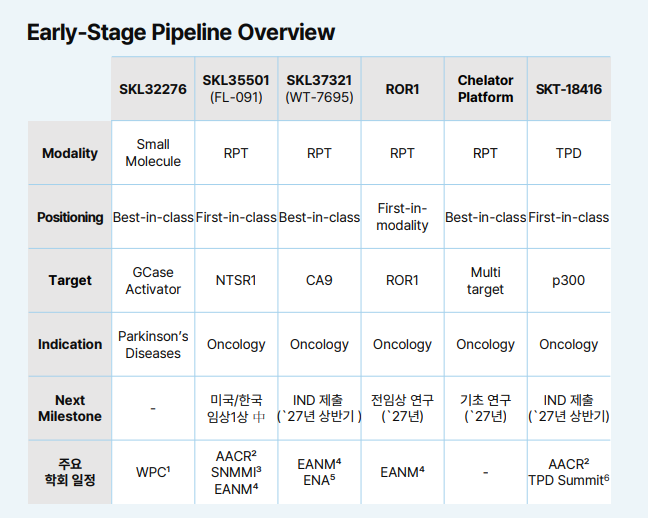
Task: Click the Chelator Platform column header
Action: [x=486, y=89]
